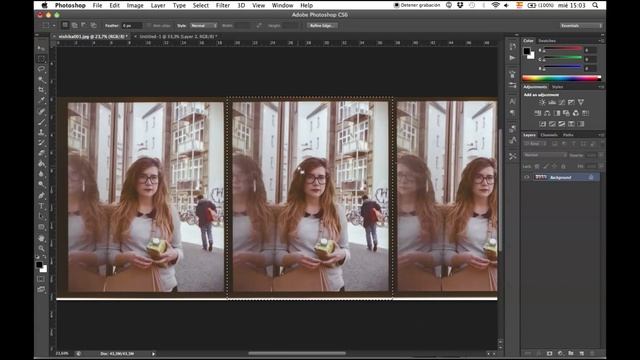This screenshot has height=360, width=640.
Task: Add a Photo Filter adjustment
Action: point(566,113)
